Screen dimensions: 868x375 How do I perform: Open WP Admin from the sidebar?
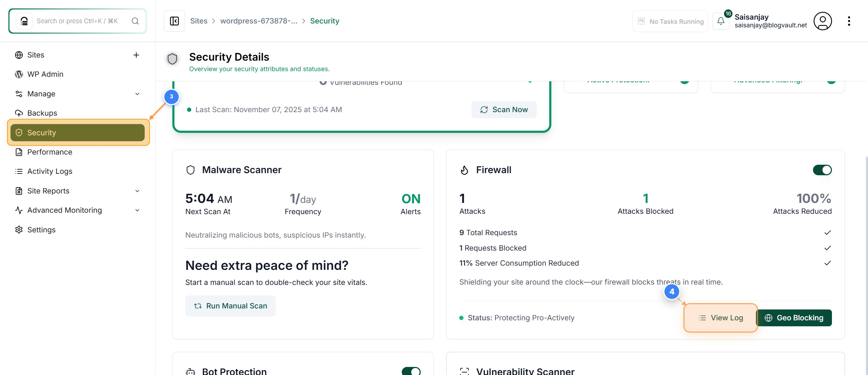coord(45,74)
